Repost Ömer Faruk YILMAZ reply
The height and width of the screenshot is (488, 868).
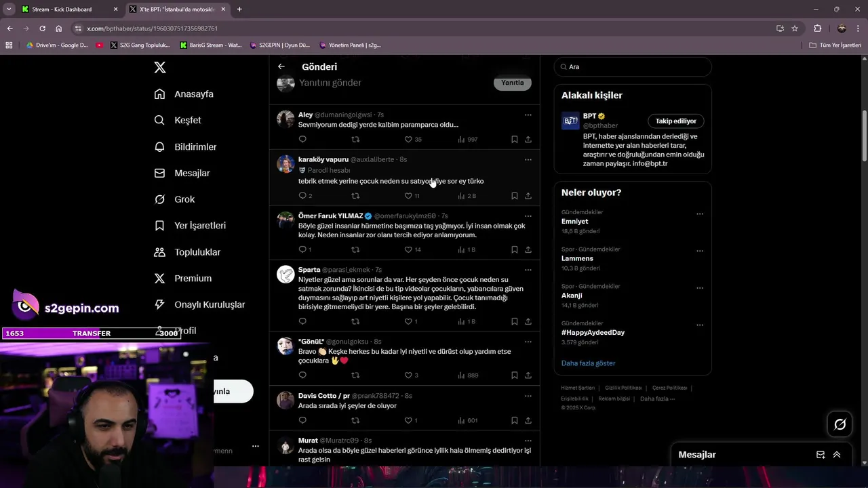coord(355,249)
